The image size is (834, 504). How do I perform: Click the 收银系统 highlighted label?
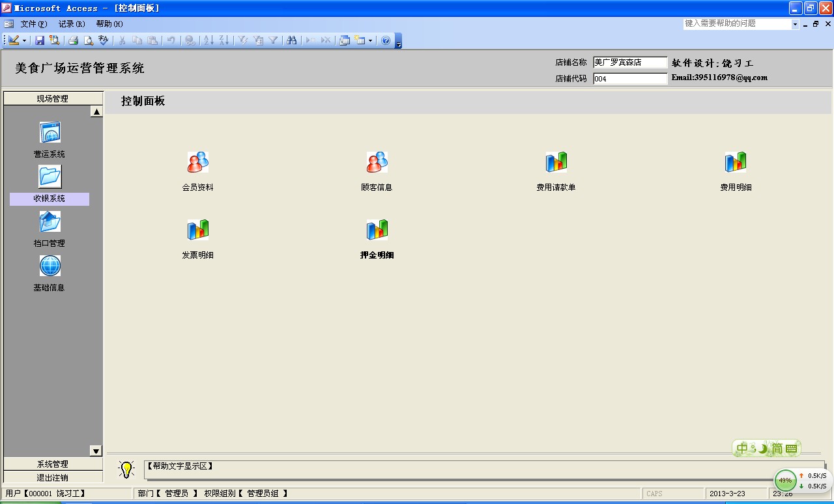pos(50,199)
